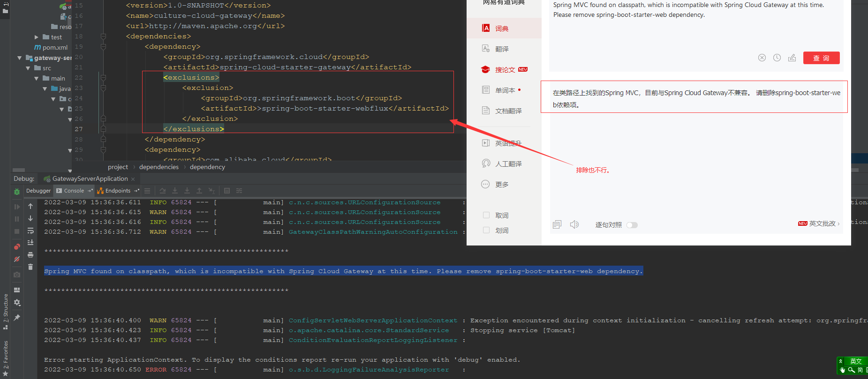Screen dimensions: 868x379
Task: Click the Step Into debugger toolbar icon
Action: [175, 191]
